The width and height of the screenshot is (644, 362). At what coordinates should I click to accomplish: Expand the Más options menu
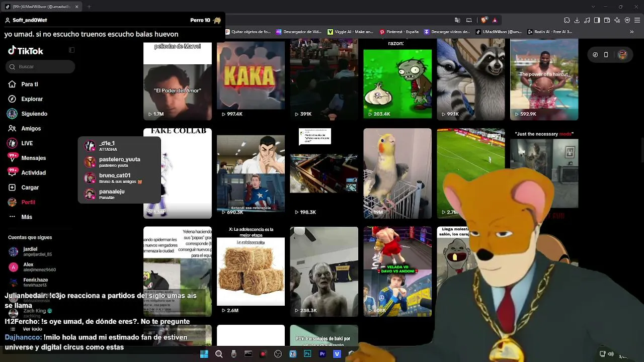click(20, 217)
